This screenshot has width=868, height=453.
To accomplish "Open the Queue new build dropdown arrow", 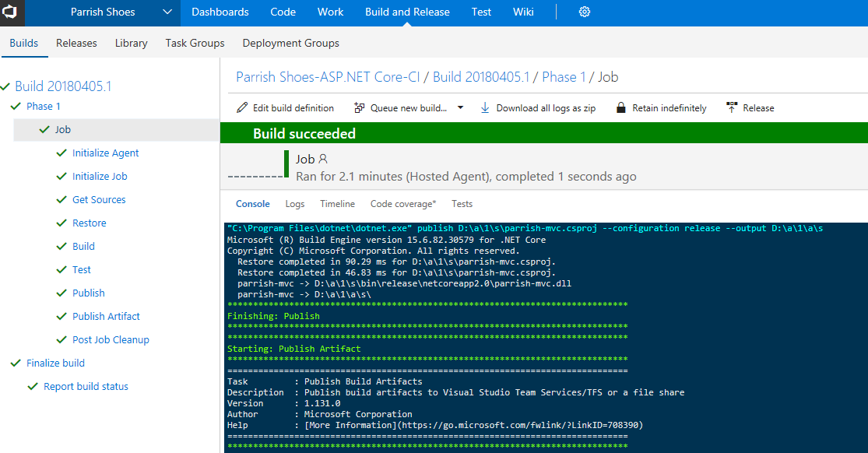I will coord(460,108).
